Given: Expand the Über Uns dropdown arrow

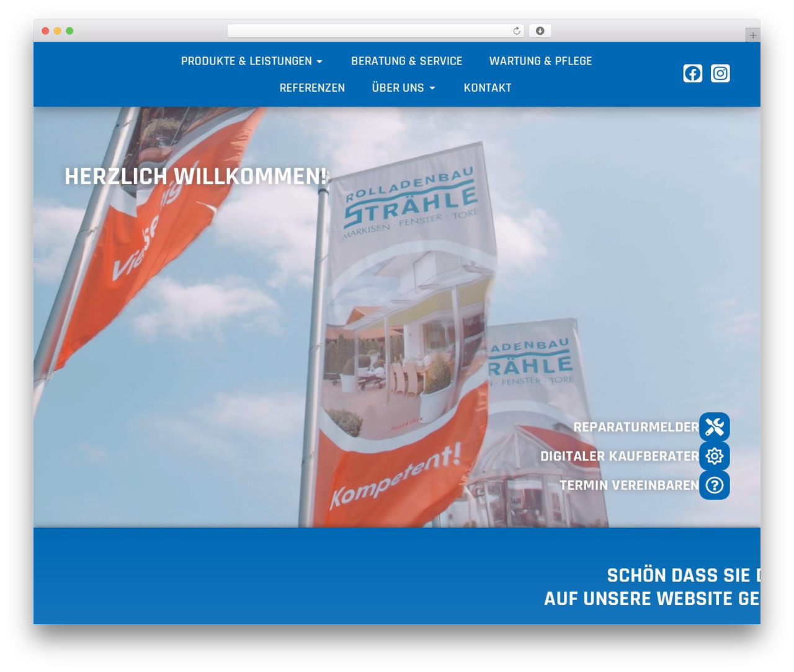Looking at the screenshot, I should (x=432, y=88).
